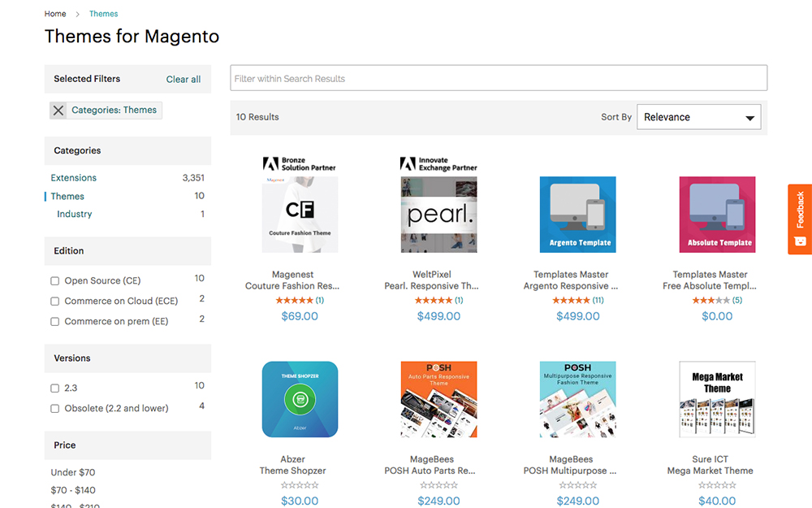This screenshot has width=812, height=508.
Task: Open the Argento Template product icon
Action: coord(578,215)
